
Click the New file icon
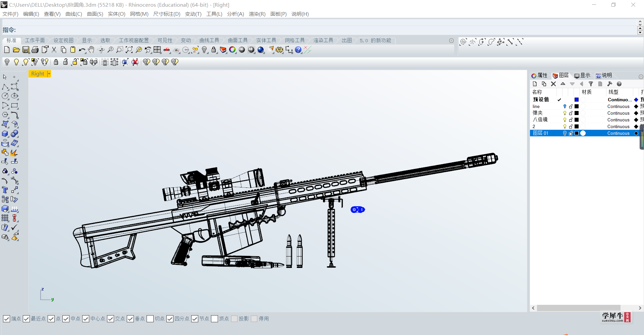(7, 50)
